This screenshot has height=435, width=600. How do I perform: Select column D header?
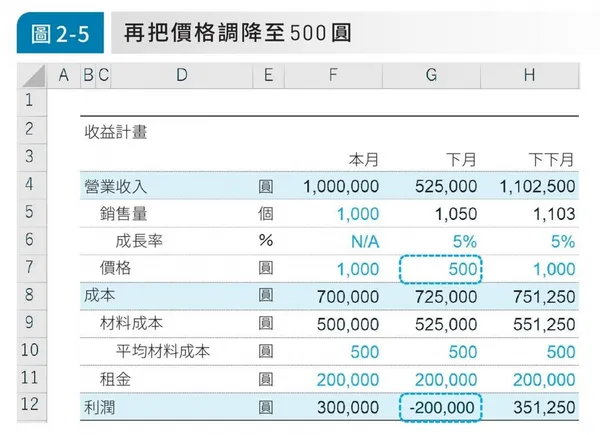pyautogui.click(x=182, y=76)
